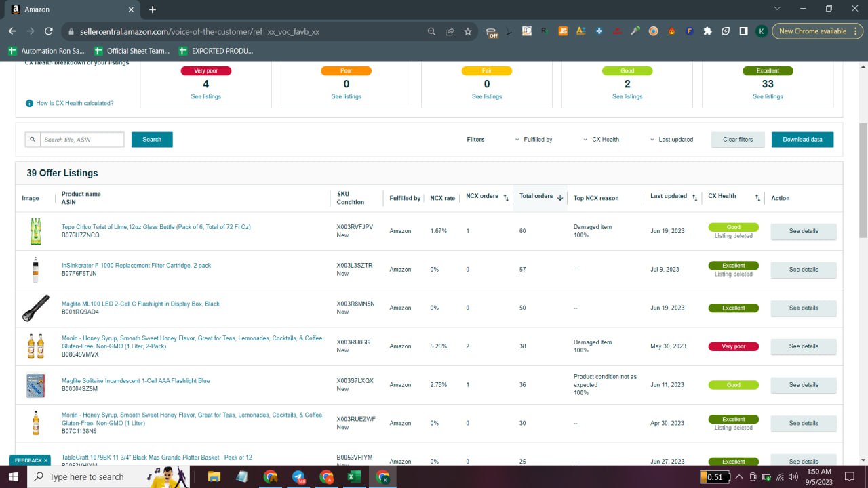Expand the tab search chevron in title bar
Image resolution: width=868 pixels, height=488 pixels.
click(x=777, y=9)
